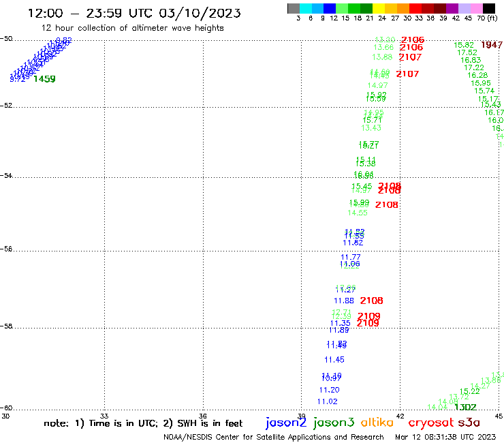The height and width of the screenshot is (443, 504).
Task: Click wave height value 11.77
Action: 351,257
